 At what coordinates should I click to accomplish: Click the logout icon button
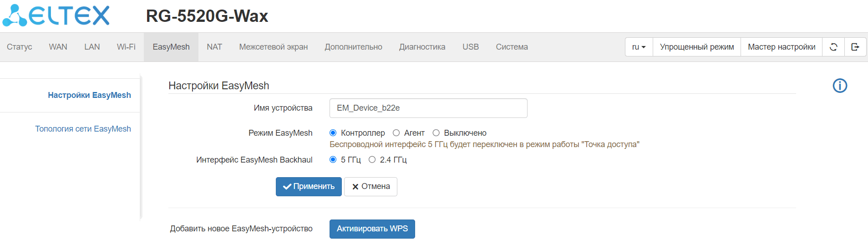[x=855, y=47]
